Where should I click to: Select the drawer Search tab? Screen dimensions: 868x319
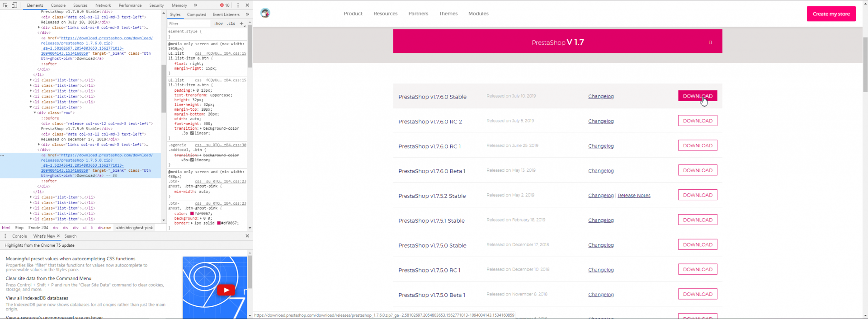71,236
